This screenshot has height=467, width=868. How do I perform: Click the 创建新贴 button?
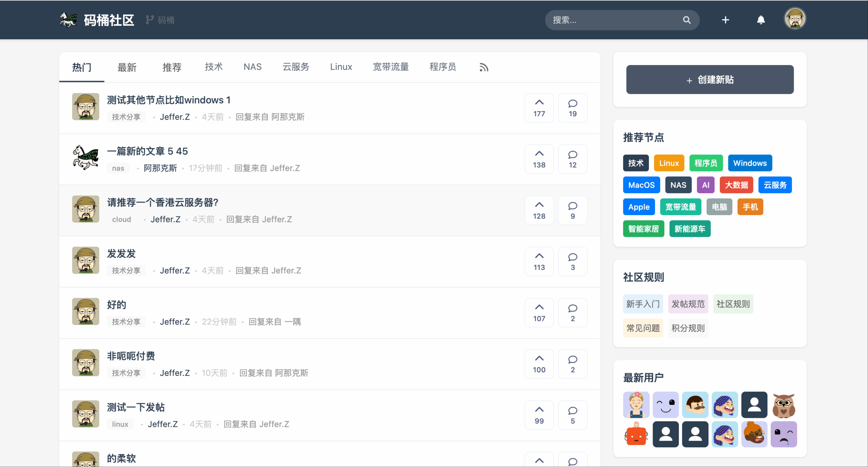pyautogui.click(x=710, y=80)
